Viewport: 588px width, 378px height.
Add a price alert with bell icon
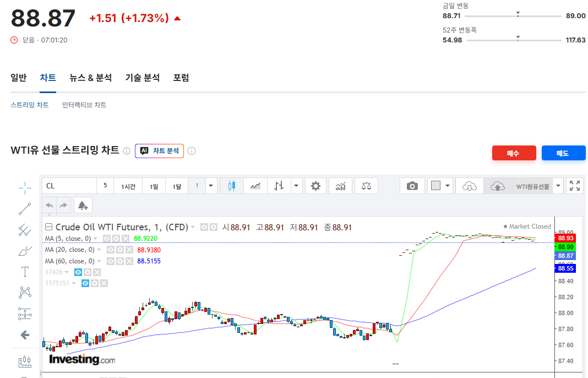83,206
